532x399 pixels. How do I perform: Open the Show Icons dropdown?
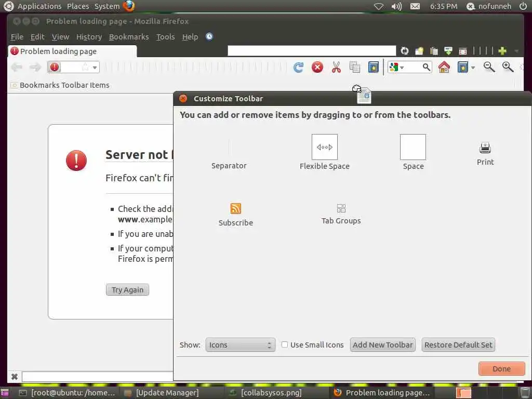[240, 345]
